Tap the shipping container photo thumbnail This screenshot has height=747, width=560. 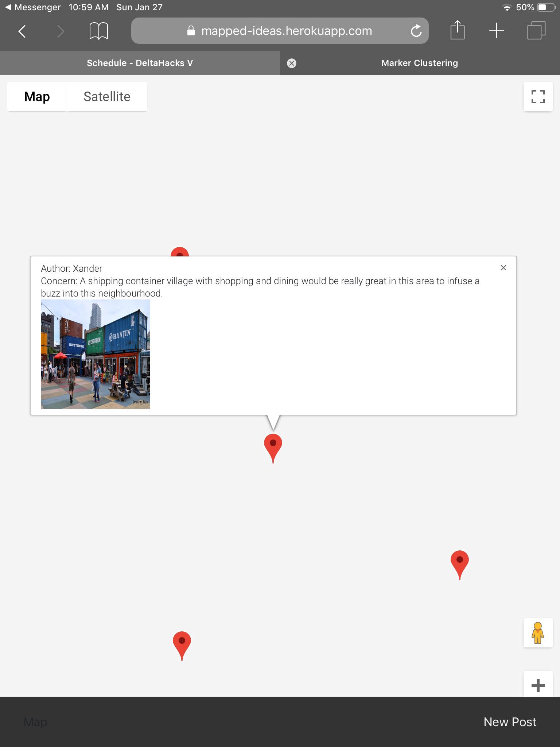[96, 354]
